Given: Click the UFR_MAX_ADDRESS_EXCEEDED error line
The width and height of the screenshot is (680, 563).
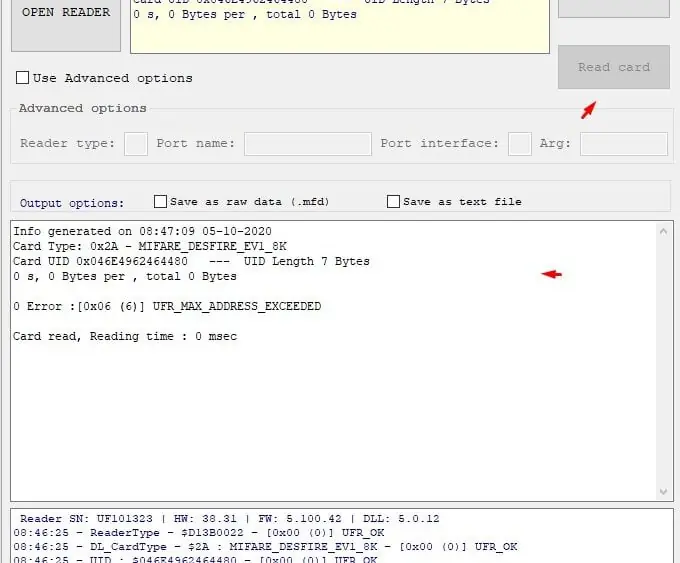Looking at the screenshot, I should point(167,307).
